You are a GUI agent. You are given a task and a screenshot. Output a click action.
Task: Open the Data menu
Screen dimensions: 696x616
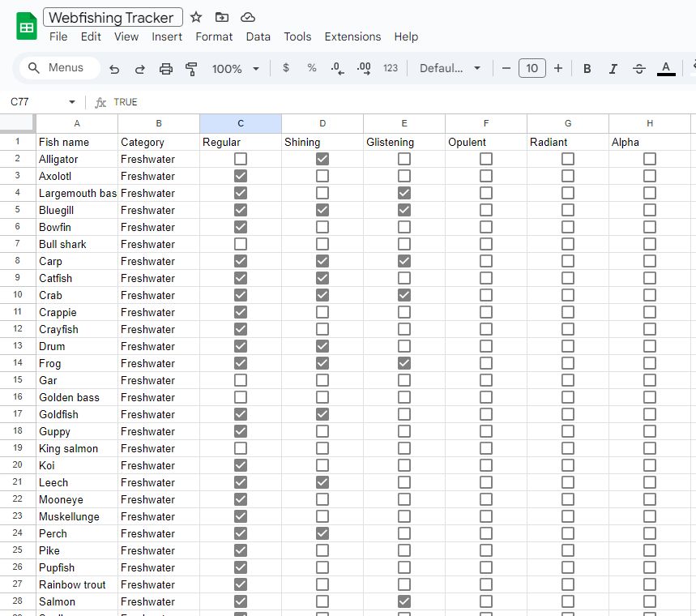(258, 36)
